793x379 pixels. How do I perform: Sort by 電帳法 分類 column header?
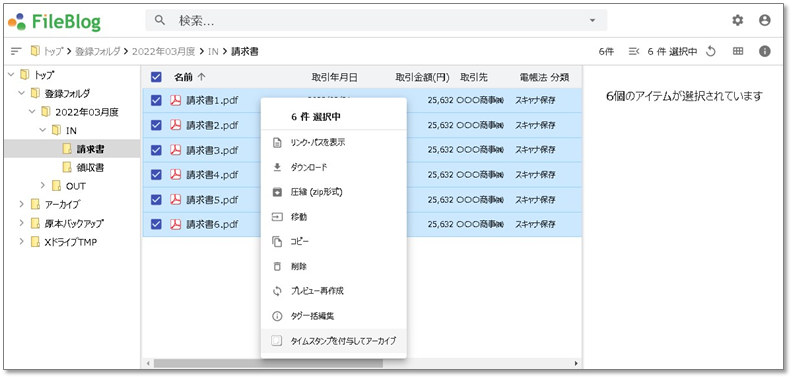tap(544, 77)
